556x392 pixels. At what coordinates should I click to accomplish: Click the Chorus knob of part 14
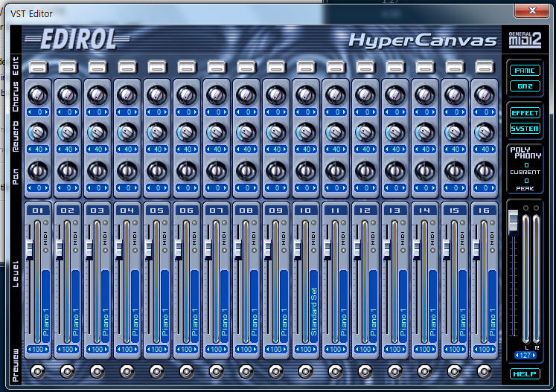425,95
